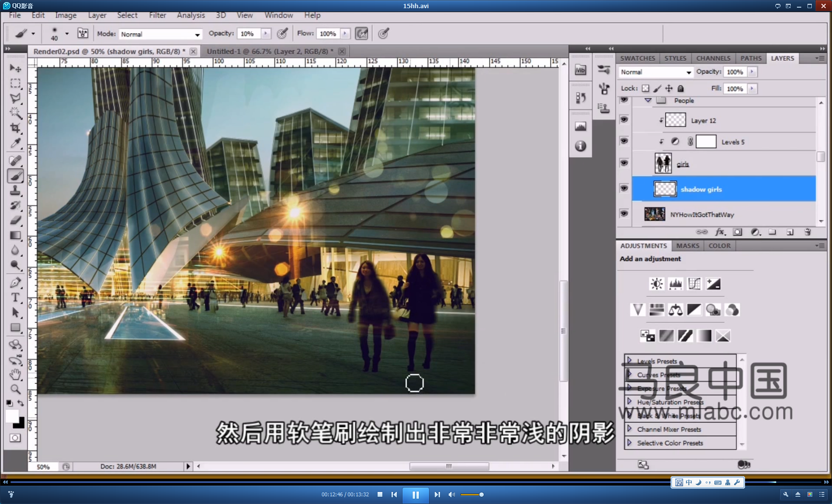Hide the NYHowItGotThatWay layer
The width and height of the screenshot is (832, 504).
click(624, 213)
